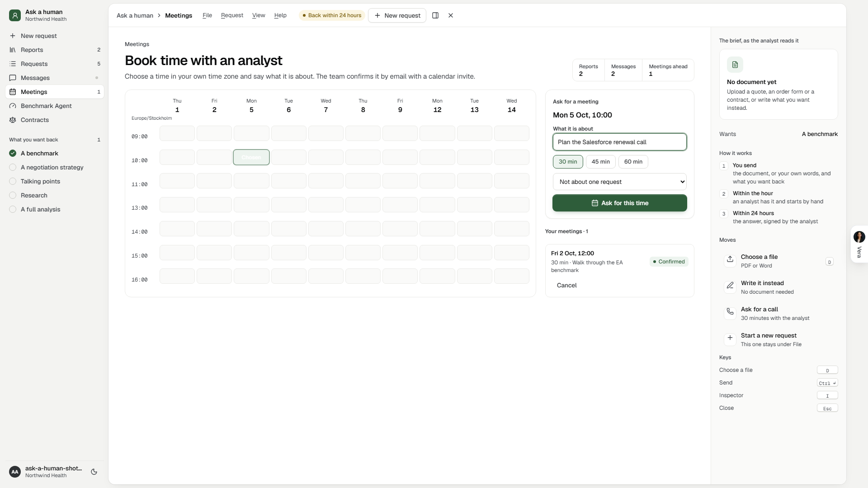Choose the 45 min duration
The height and width of the screenshot is (488, 868).
pos(600,162)
